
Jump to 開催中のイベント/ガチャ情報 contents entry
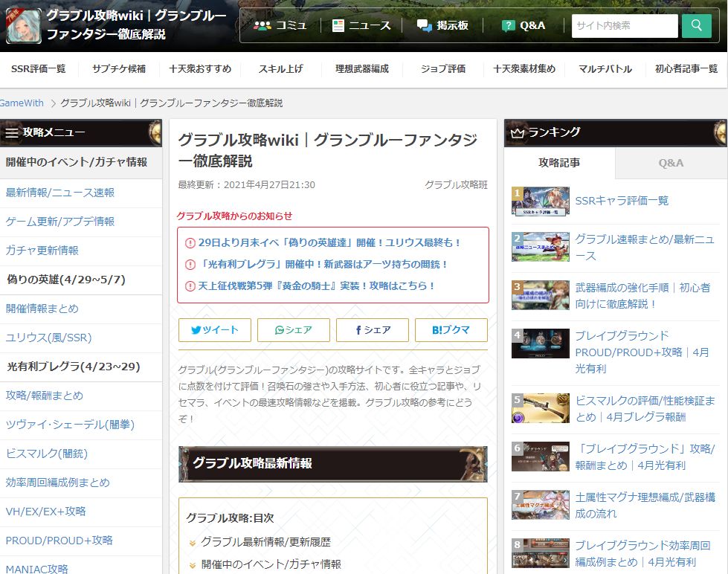(x=271, y=564)
